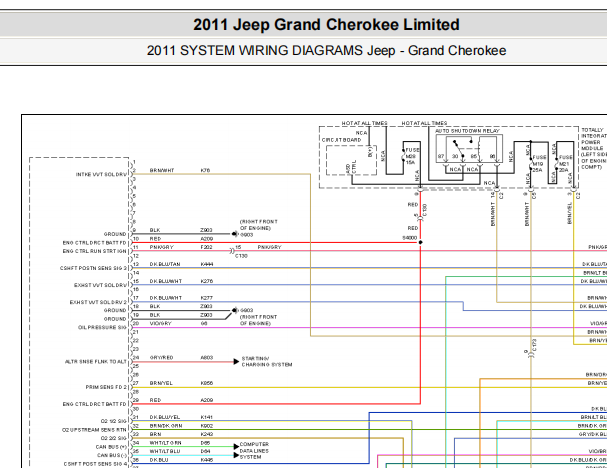
Task: Click circuit code "K902"
Action: [207, 426]
